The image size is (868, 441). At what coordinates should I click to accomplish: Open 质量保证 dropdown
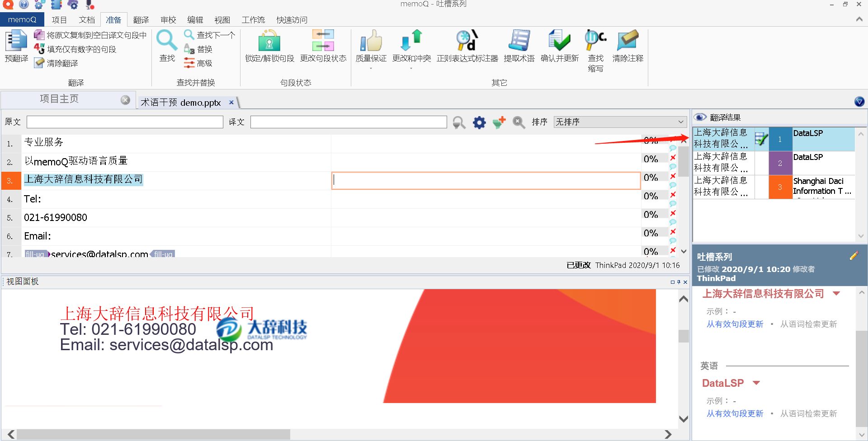(371, 68)
